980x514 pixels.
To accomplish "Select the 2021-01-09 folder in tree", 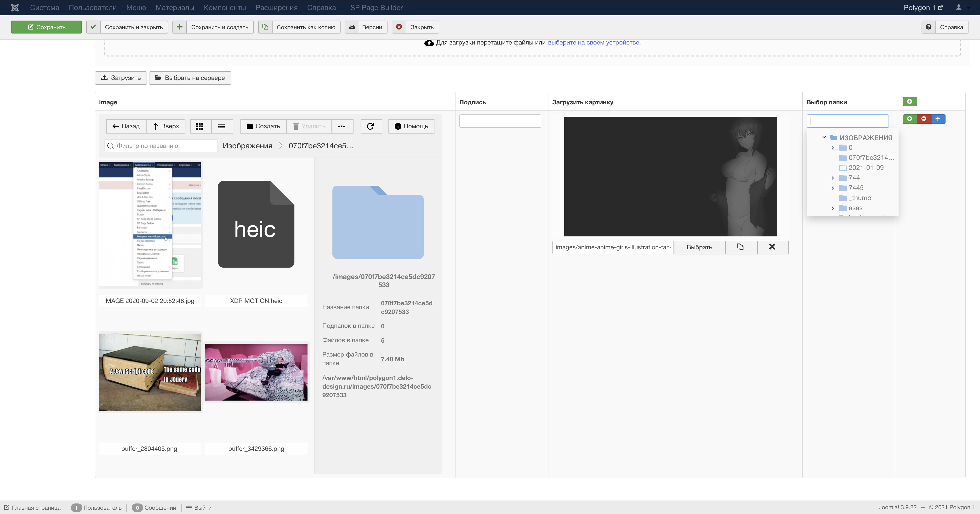I will pyautogui.click(x=866, y=168).
